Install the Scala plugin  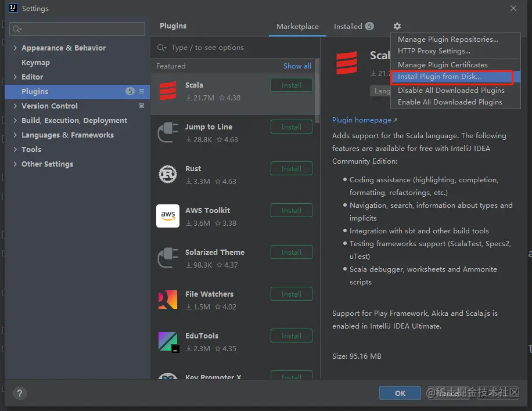[x=292, y=85]
